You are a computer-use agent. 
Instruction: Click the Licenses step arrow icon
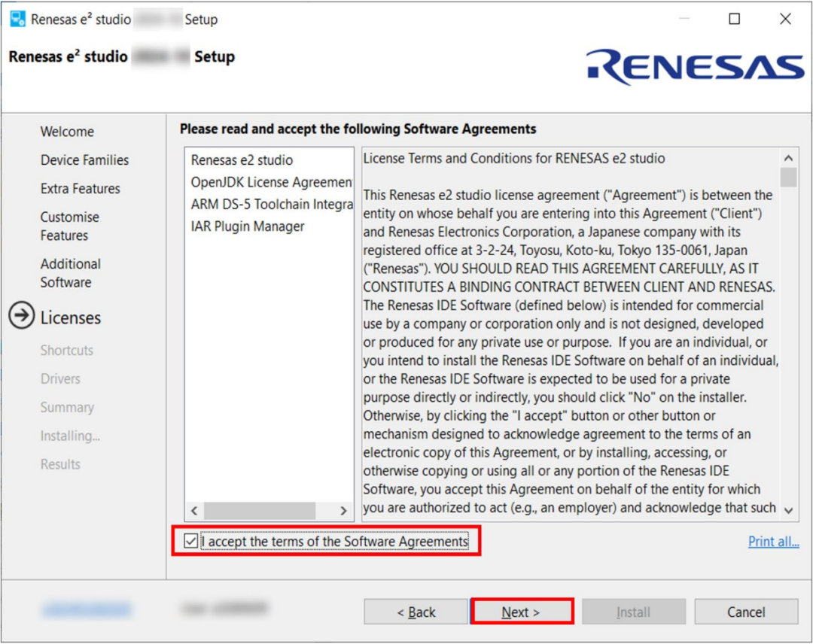click(22, 317)
